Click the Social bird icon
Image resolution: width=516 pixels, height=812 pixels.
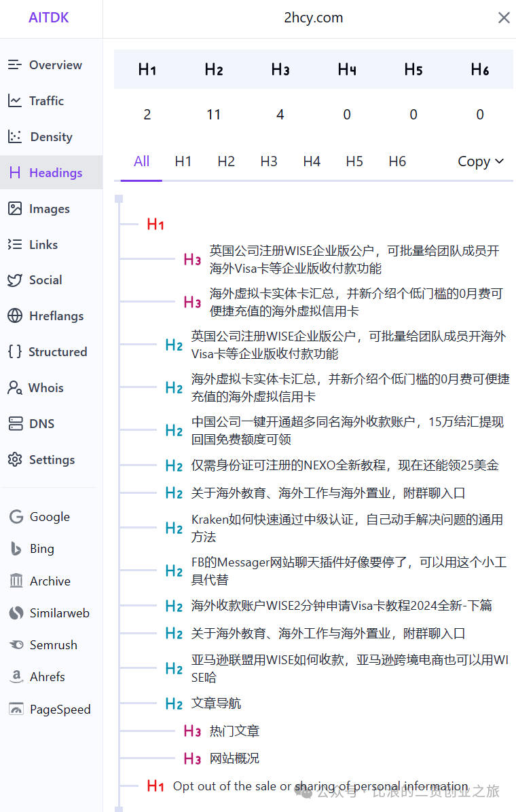pos(14,280)
